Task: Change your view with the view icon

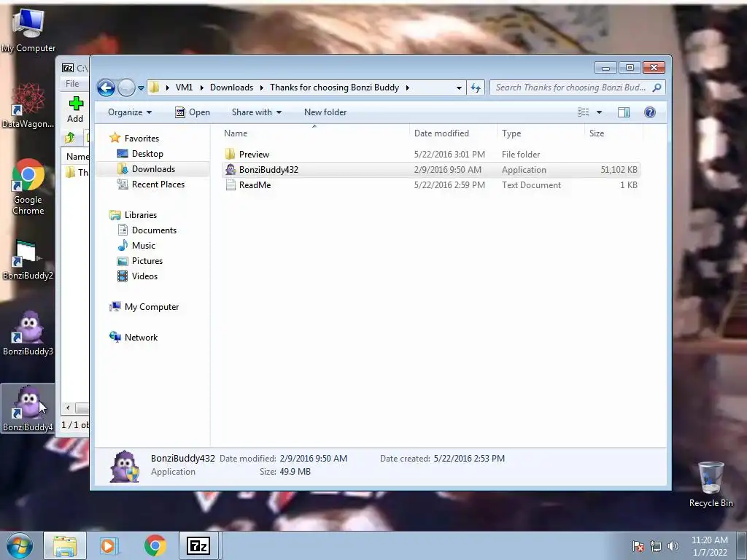Action: pos(583,112)
